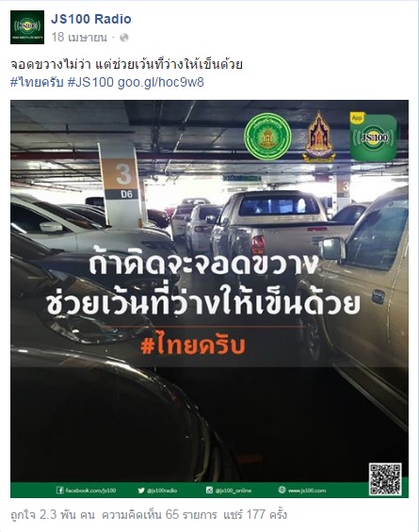Click the QR code in the image corner
Screen dimensions: 419x532
click(385, 478)
